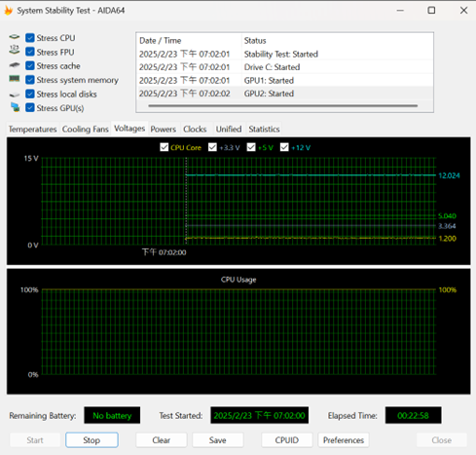This screenshot has height=455, width=476.
Task: Click the monitor icon beside Stress GPU(s)
Action: [15, 107]
